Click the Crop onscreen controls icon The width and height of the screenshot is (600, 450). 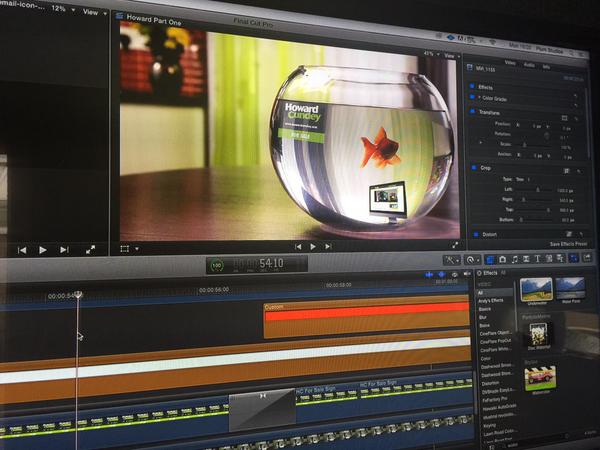click(566, 171)
